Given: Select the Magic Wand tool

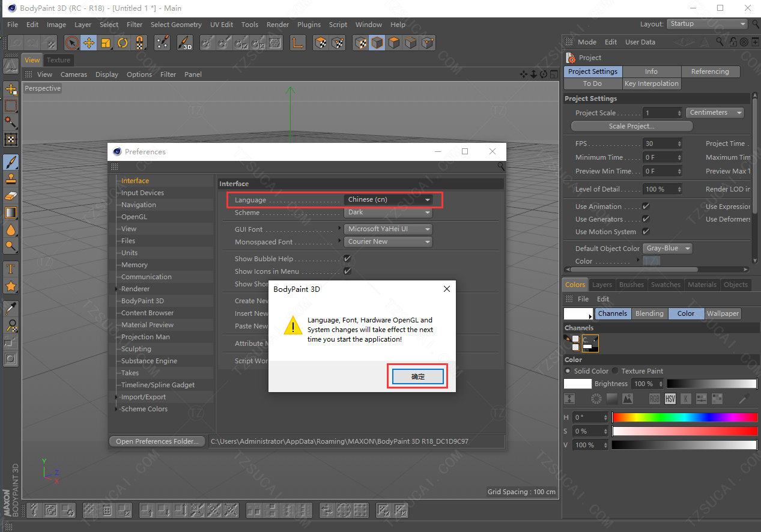Looking at the screenshot, I should pos(11,122).
